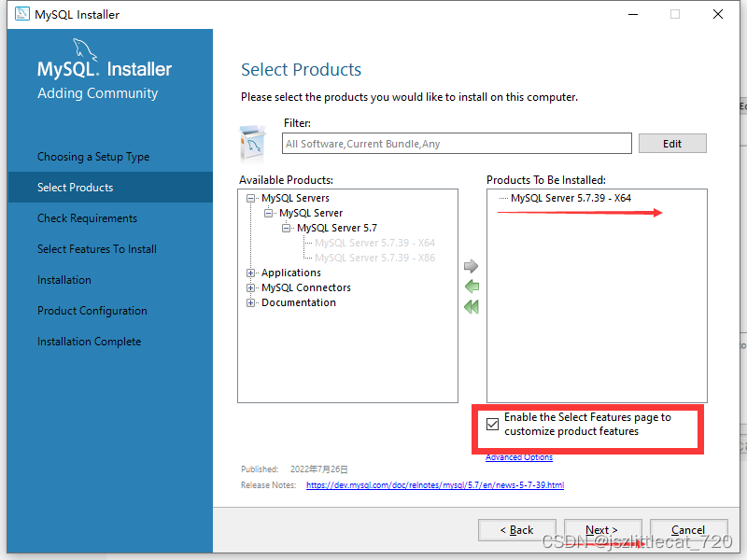Click the Filter text field
This screenshot has height=560, width=747.
click(x=457, y=144)
